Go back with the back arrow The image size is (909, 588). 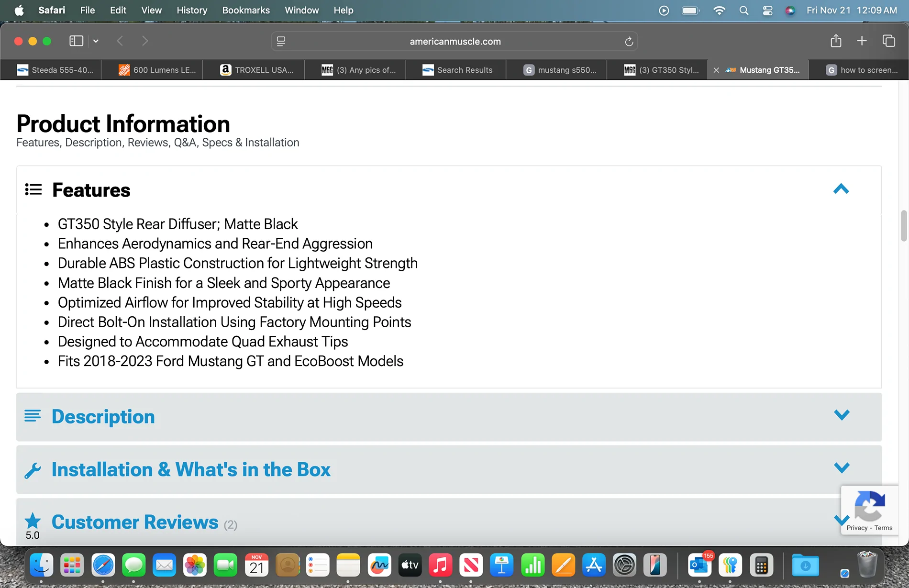click(x=120, y=41)
